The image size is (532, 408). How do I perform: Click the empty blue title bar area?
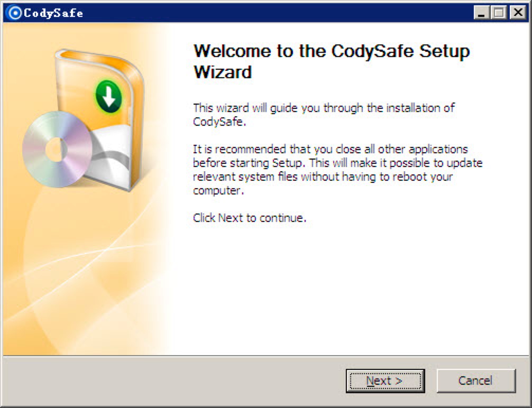(264, 13)
